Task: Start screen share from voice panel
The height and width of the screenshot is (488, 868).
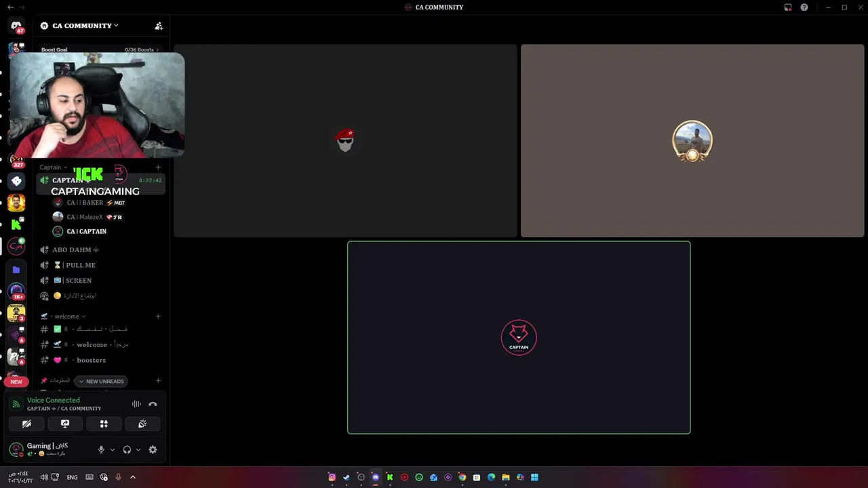Action: coord(65,424)
